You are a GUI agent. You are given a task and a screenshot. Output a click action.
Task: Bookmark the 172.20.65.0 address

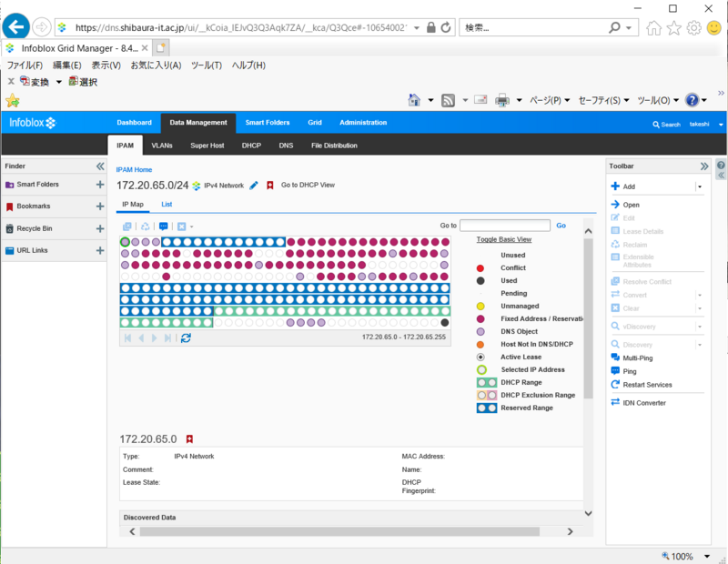(x=189, y=439)
